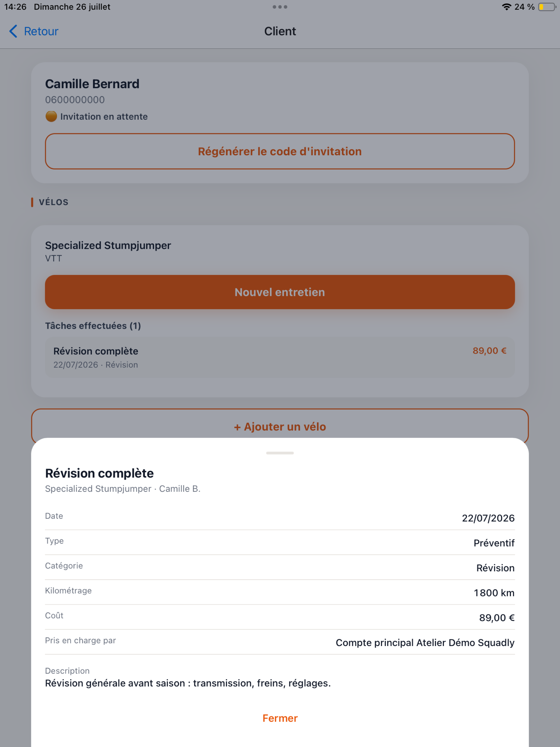Tap the Kilométrage 1 800 km row
The image size is (560, 747).
tap(280, 592)
